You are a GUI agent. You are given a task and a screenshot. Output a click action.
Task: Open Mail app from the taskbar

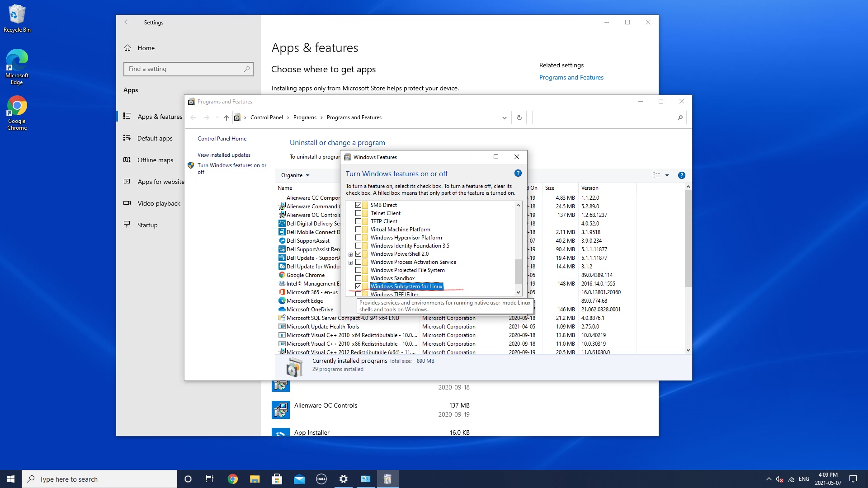click(x=299, y=479)
